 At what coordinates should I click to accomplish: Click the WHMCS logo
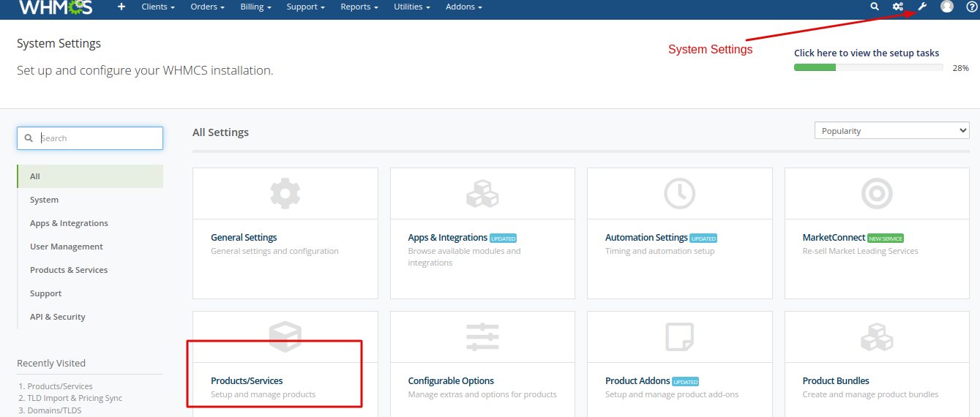tap(55, 7)
